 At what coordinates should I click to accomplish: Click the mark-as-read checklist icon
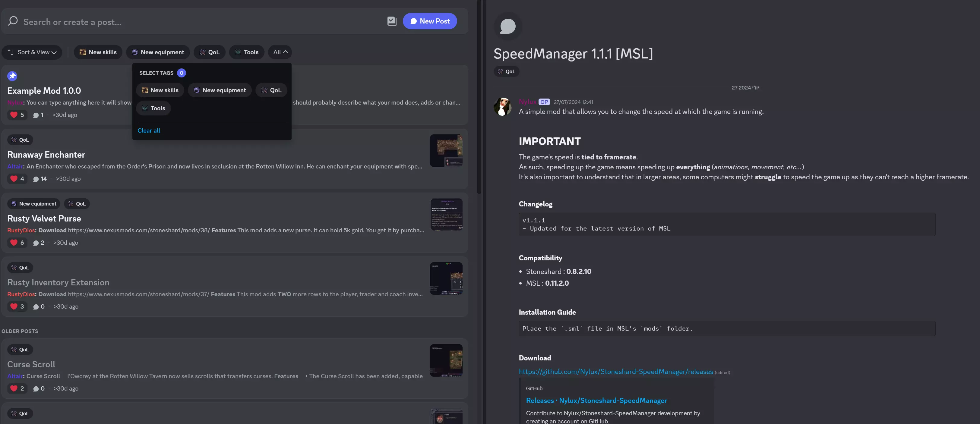pyautogui.click(x=391, y=21)
